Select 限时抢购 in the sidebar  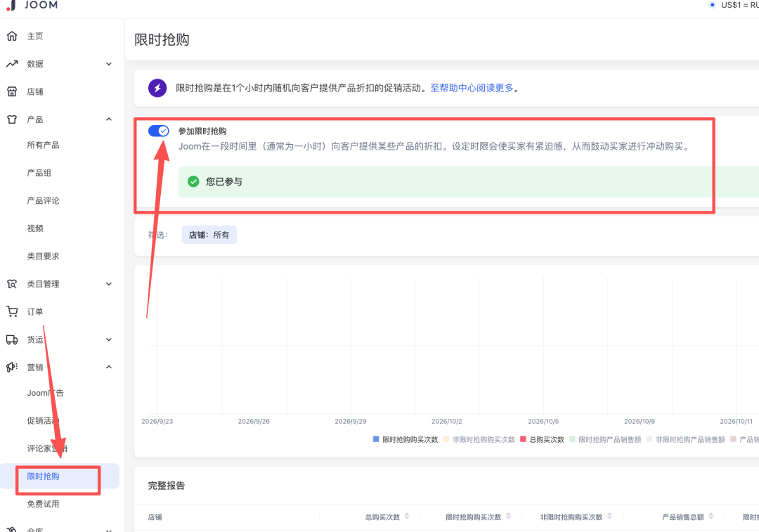(x=60, y=476)
